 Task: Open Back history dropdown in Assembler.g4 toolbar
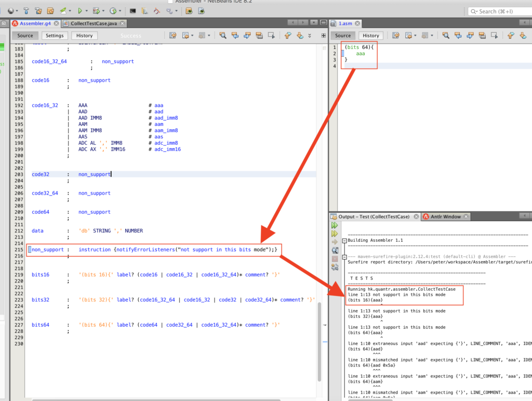[x=192, y=35]
